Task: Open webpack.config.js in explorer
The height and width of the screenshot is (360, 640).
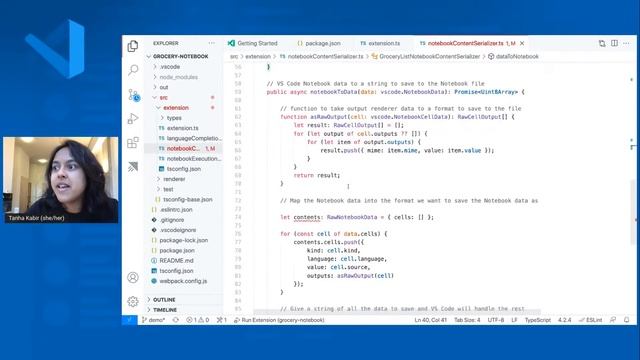Action: (x=183, y=281)
